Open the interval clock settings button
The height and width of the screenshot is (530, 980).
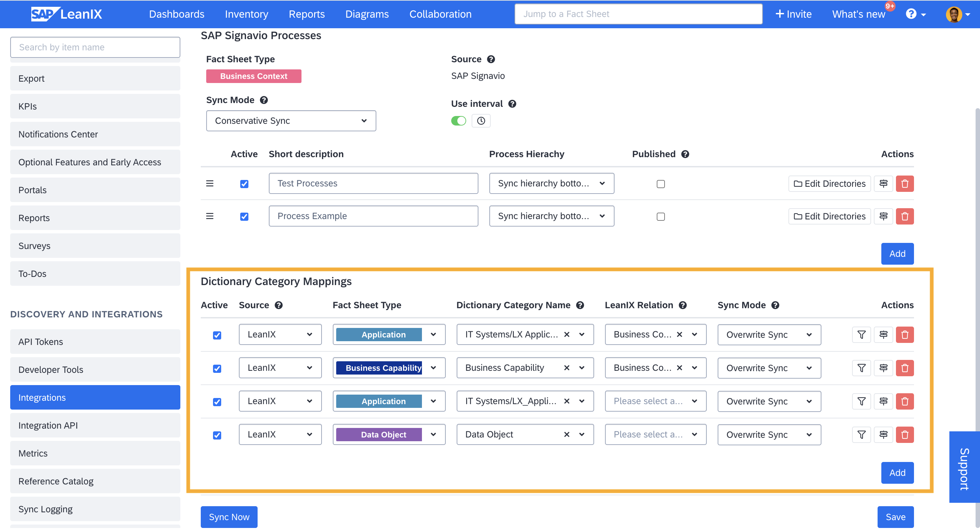pyautogui.click(x=481, y=121)
